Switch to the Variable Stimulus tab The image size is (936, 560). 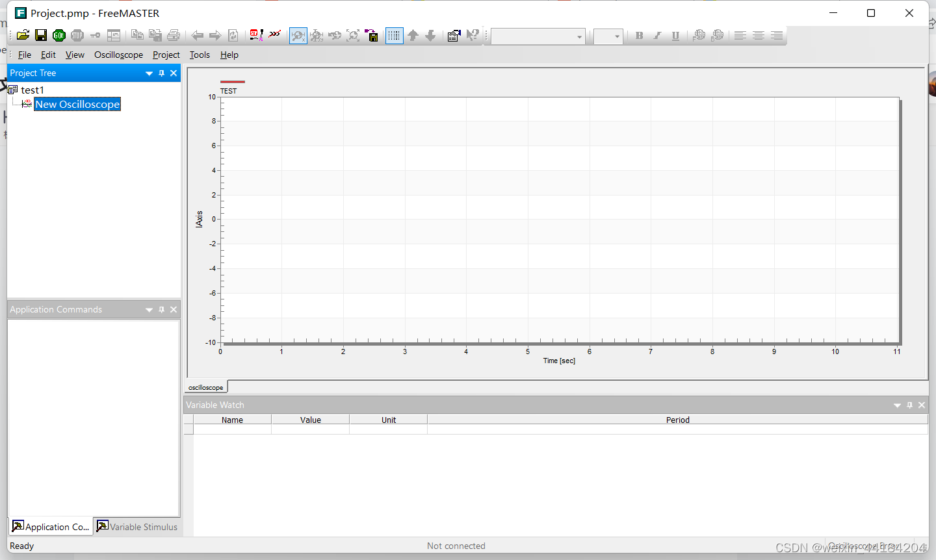pos(137,527)
